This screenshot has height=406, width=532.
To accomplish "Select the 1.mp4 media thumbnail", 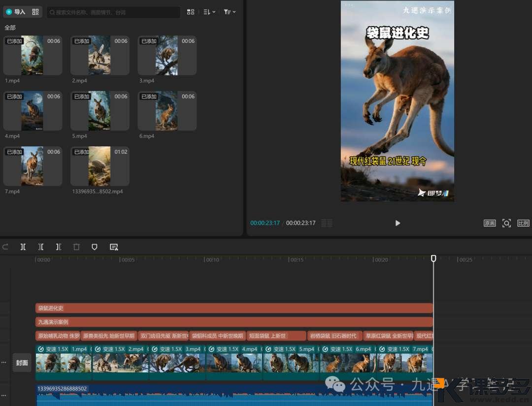I will 33,55.
